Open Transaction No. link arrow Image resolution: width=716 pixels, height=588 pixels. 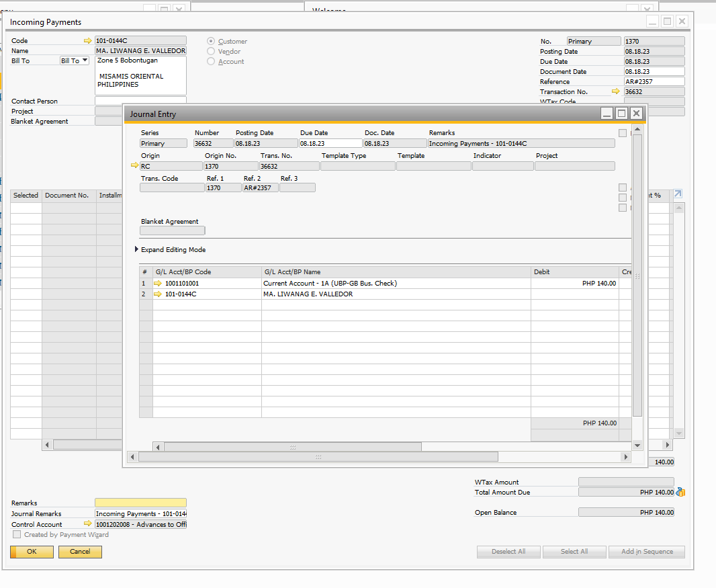pyautogui.click(x=615, y=91)
